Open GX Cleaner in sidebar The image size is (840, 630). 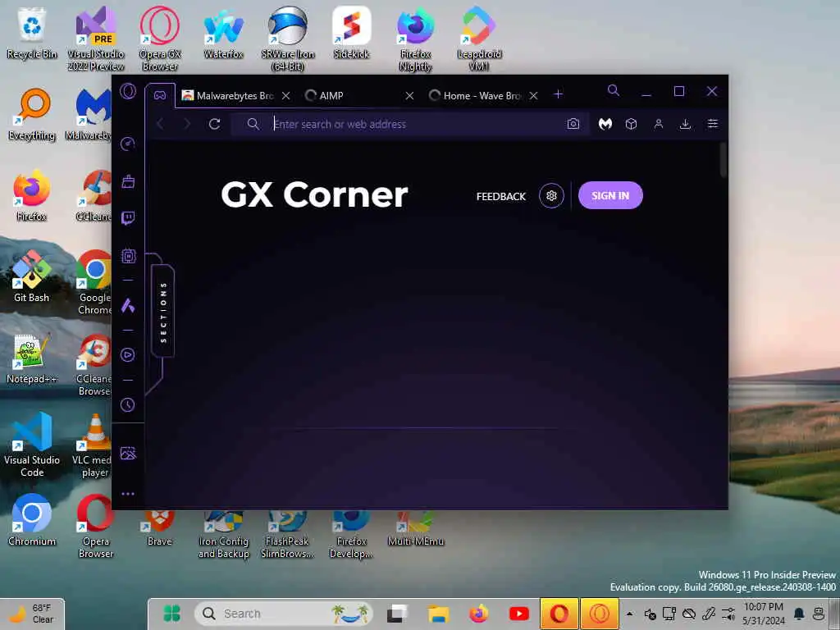coord(128,181)
